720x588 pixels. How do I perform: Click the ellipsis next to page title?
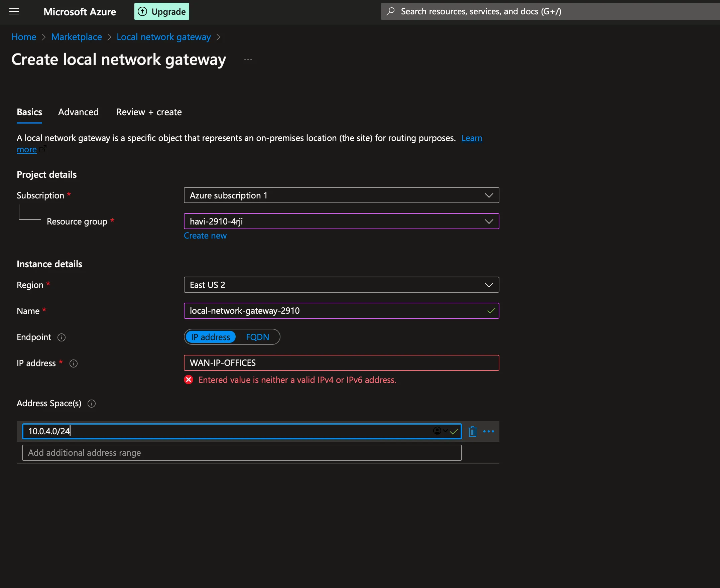pyautogui.click(x=248, y=59)
